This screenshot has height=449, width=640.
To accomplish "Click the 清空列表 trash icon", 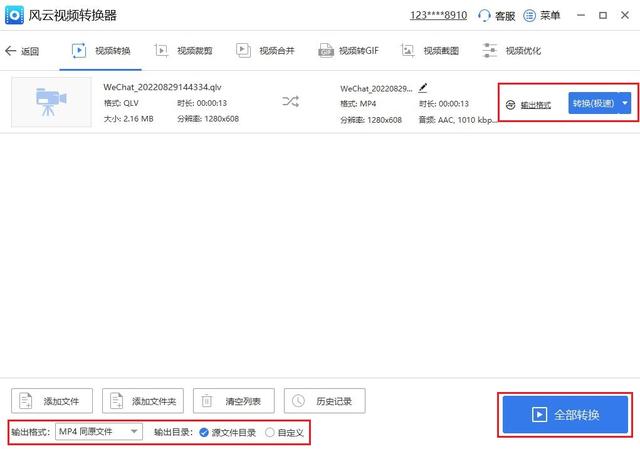I will 207,401.
